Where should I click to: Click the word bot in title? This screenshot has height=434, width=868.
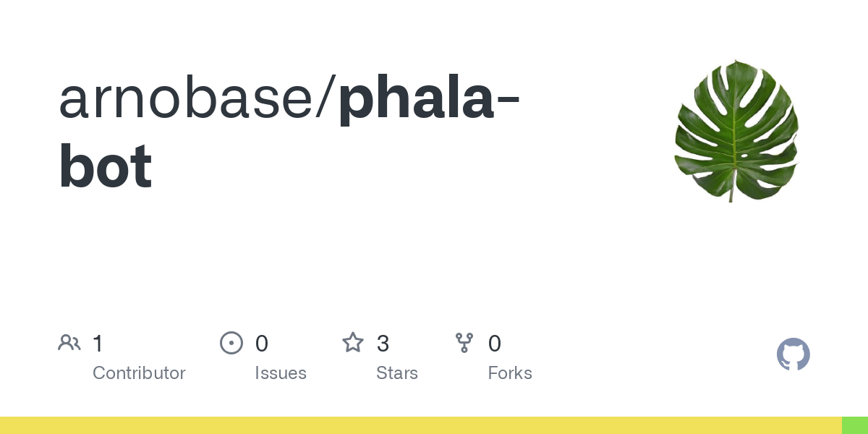click(106, 166)
